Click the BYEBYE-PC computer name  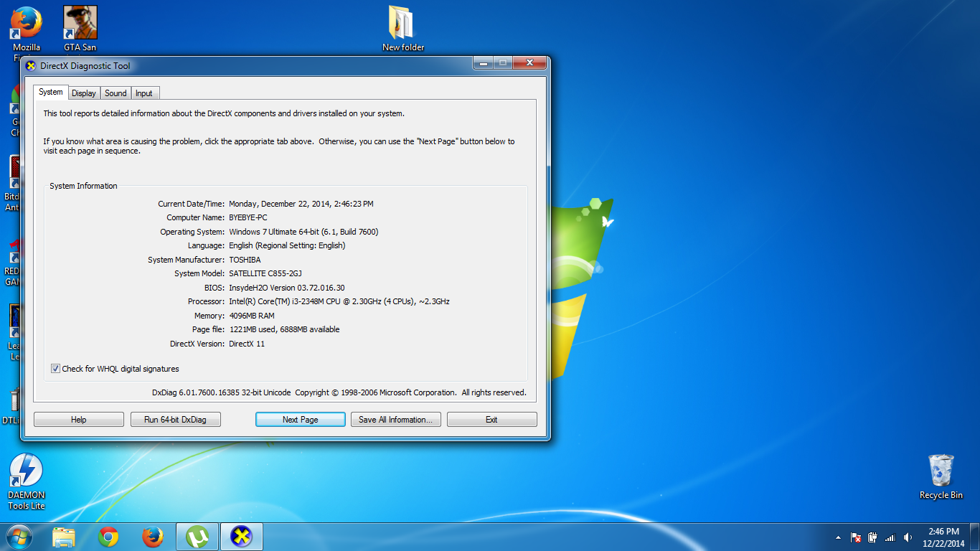(248, 217)
